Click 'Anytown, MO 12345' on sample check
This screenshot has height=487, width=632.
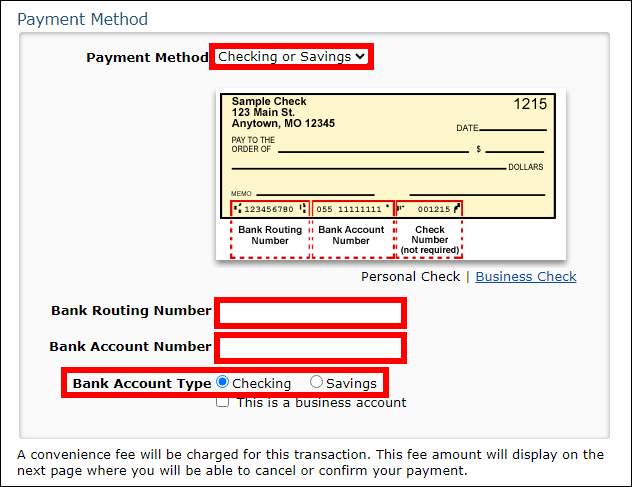pyautogui.click(x=283, y=123)
